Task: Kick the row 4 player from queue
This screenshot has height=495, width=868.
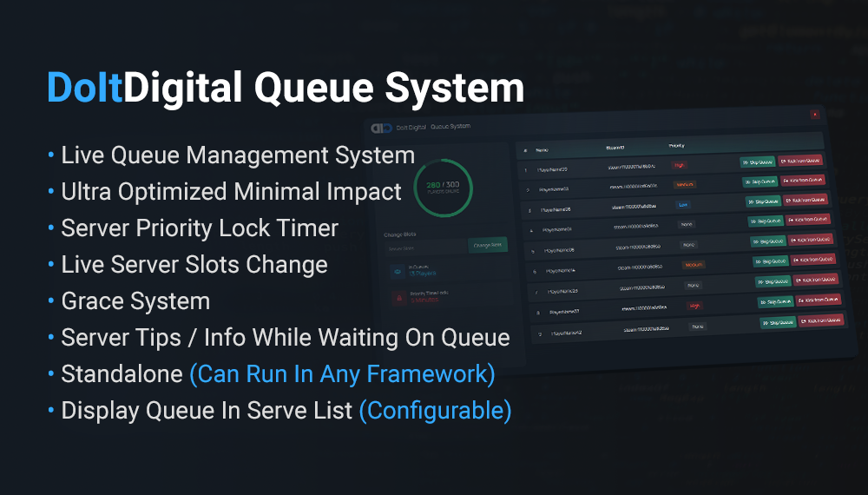Action: point(808,221)
